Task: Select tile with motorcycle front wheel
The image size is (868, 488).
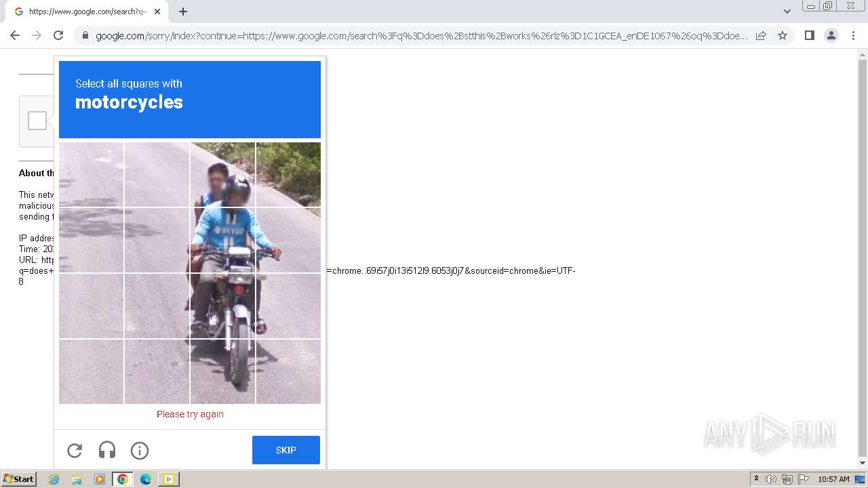Action: click(x=222, y=371)
